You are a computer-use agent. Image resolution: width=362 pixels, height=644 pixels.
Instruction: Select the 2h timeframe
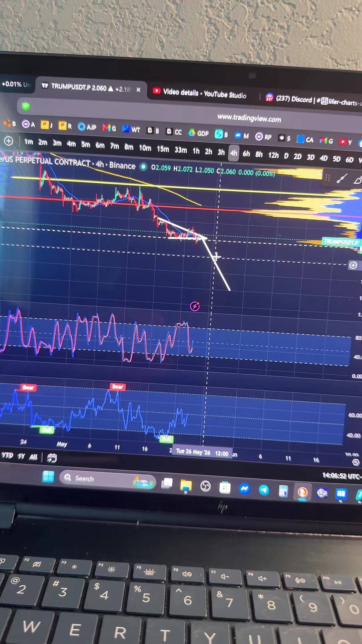tap(208, 151)
